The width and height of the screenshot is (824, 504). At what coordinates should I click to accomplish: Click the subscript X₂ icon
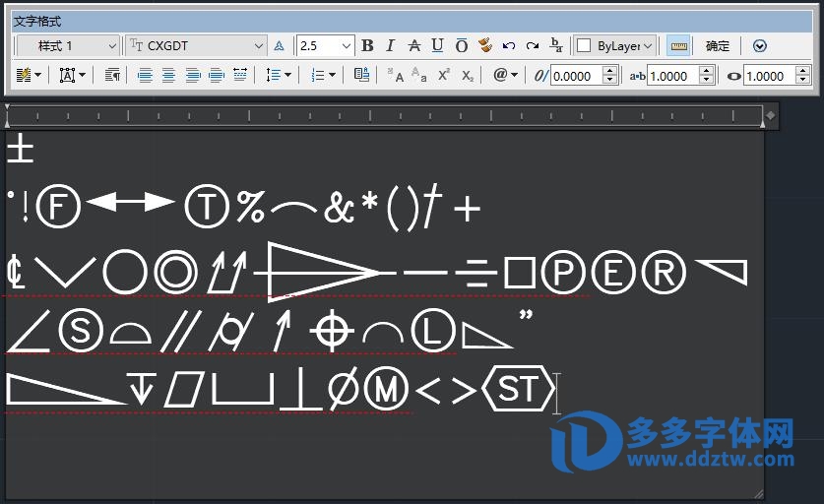(x=468, y=75)
